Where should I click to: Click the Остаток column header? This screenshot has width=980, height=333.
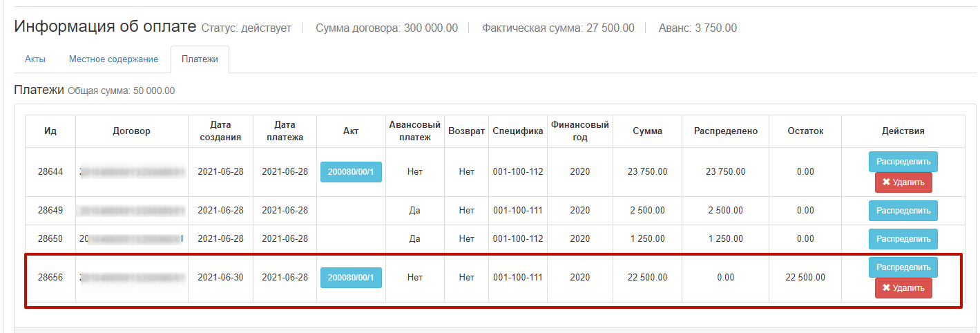(805, 131)
